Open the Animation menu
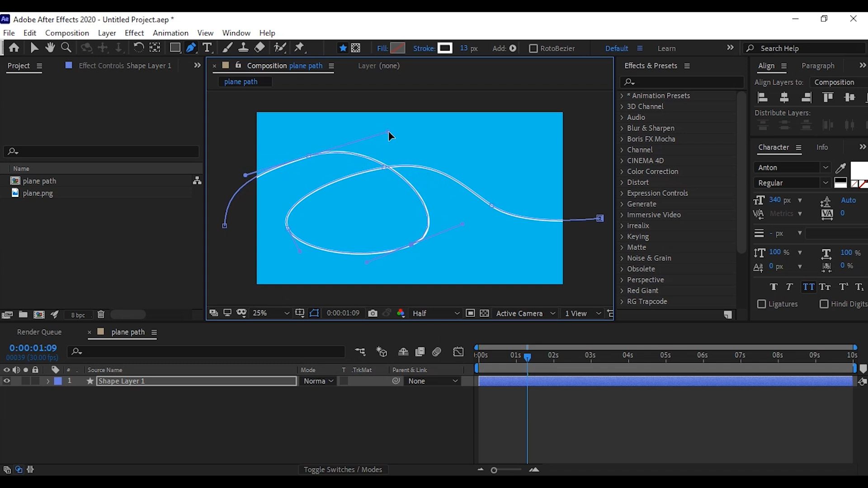Image resolution: width=868 pixels, height=488 pixels. 170,33
